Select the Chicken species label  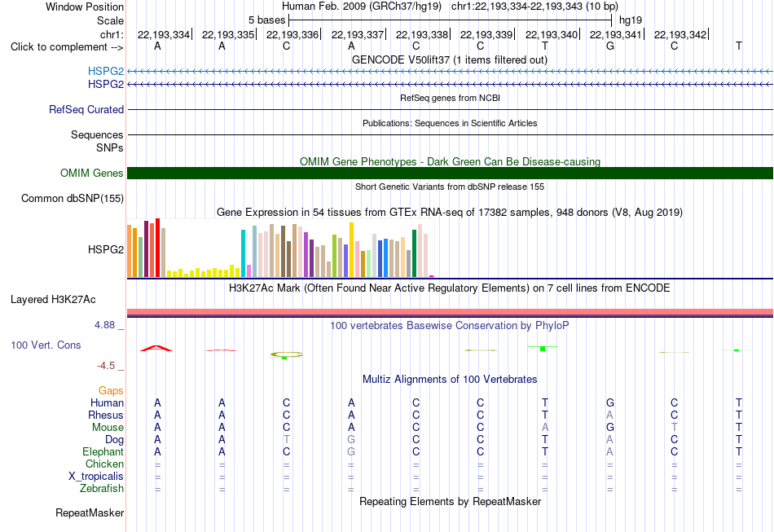pyautogui.click(x=104, y=464)
